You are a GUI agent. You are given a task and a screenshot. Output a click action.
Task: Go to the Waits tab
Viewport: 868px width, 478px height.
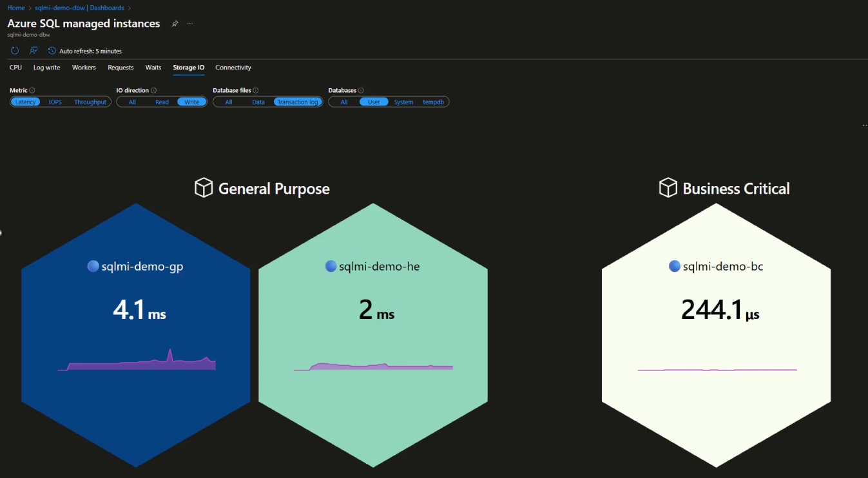153,68
